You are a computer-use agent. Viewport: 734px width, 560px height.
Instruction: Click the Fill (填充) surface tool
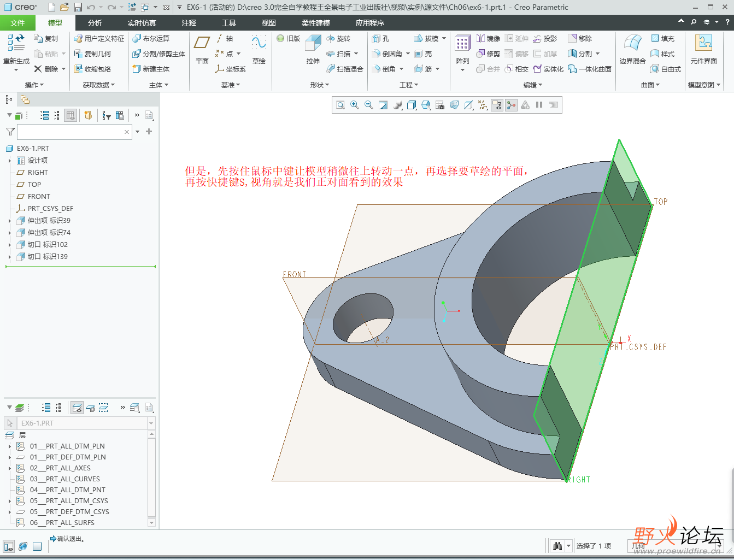(x=662, y=38)
